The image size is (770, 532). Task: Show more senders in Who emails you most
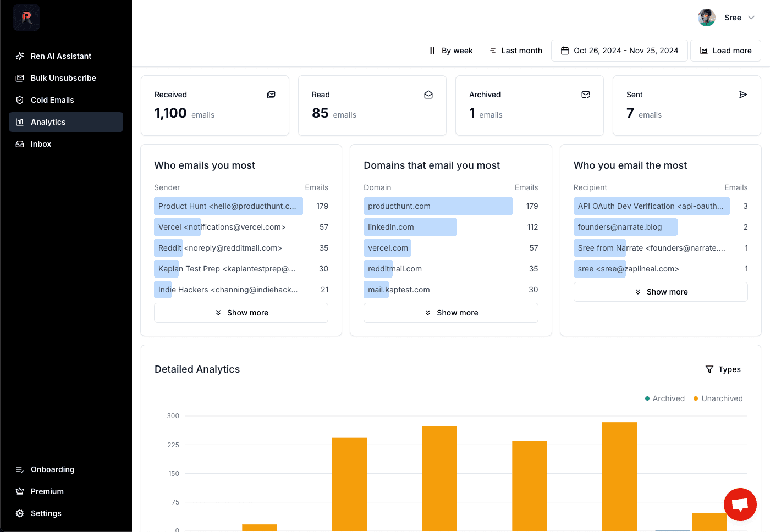click(x=241, y=313)
